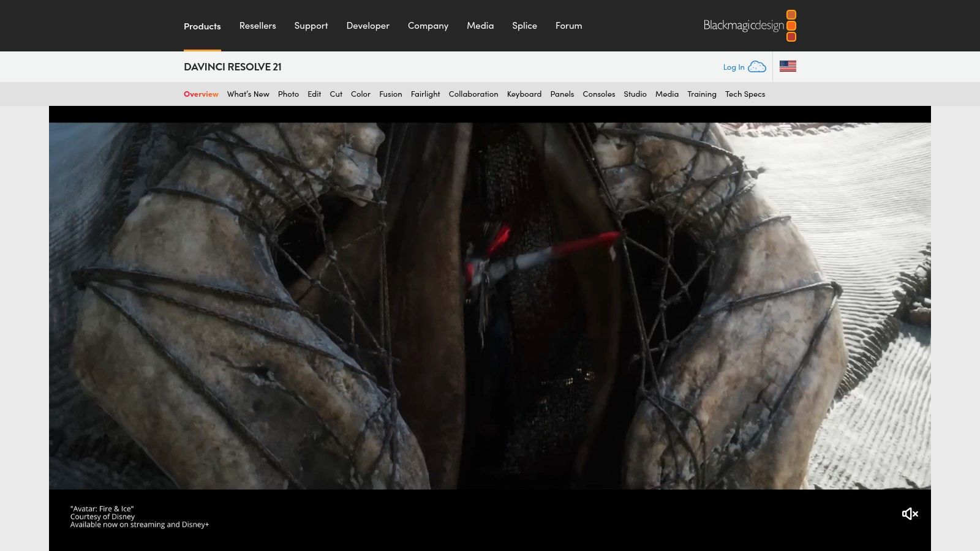Visit the Forum link
Screen dimensions: 980x551
pyautogui.click(x=568, y=26)
